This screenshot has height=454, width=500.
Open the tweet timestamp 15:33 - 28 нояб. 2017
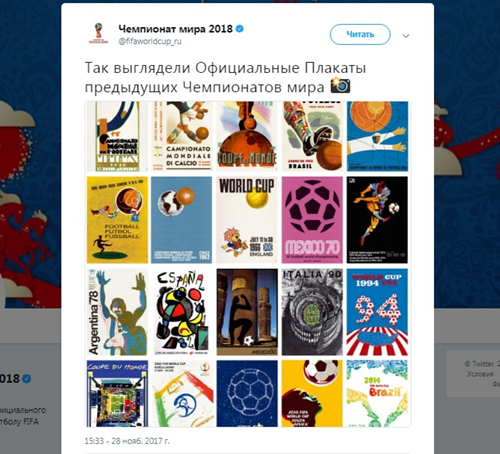(127, 441)
